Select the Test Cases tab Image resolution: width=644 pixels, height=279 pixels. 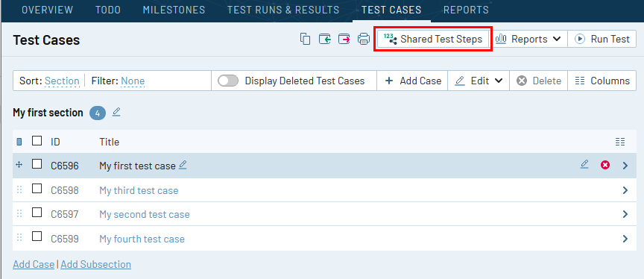pos(391,10)
